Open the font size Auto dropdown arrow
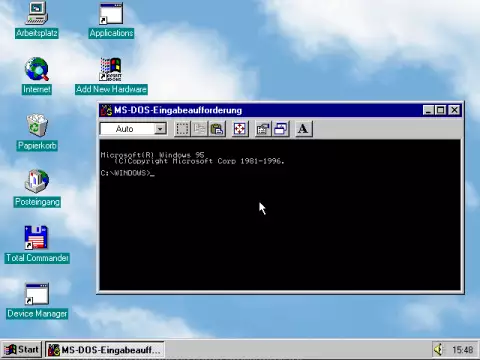This screenshot has width=480, height=360. coord(160,129)
